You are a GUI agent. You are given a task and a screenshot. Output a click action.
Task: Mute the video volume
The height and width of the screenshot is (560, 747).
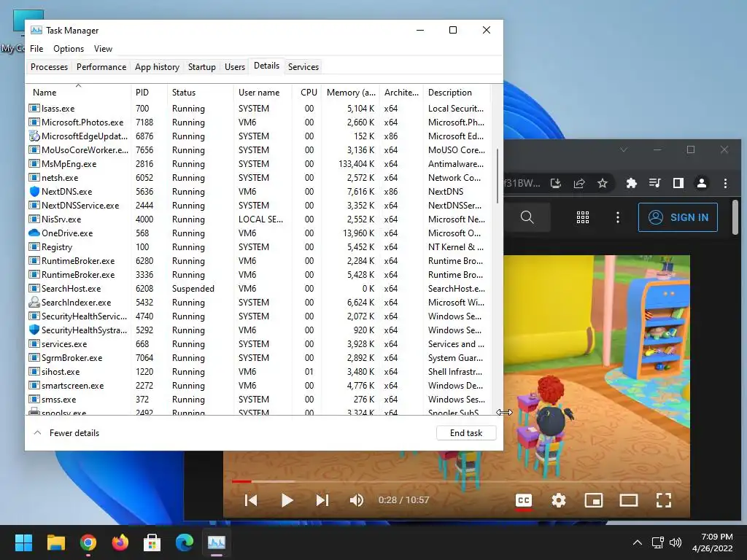(357, 500)
